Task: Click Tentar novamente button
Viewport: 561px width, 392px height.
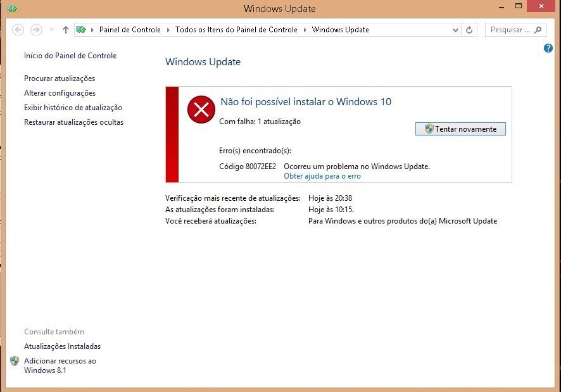Action: pos(460,129)
